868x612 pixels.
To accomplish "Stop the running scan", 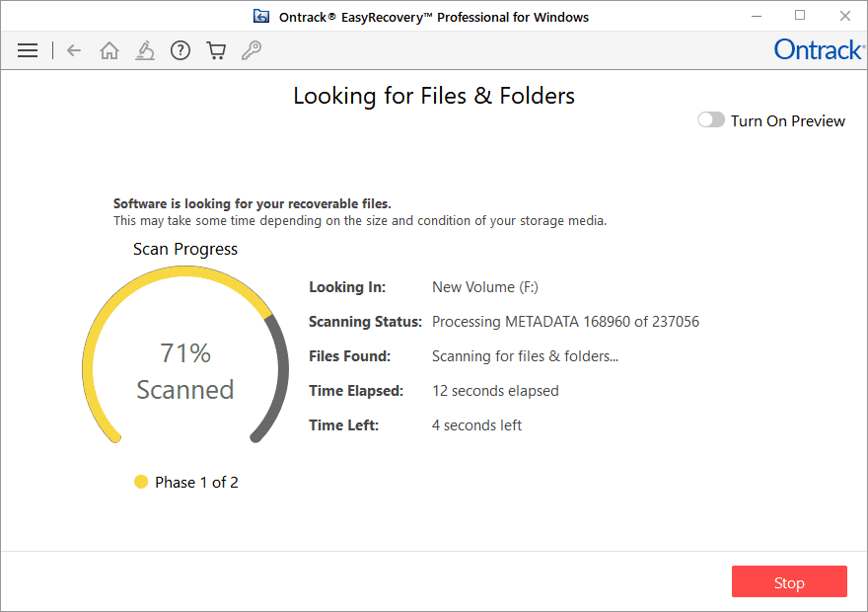I will pyautogui.click(x=789, y=582).
